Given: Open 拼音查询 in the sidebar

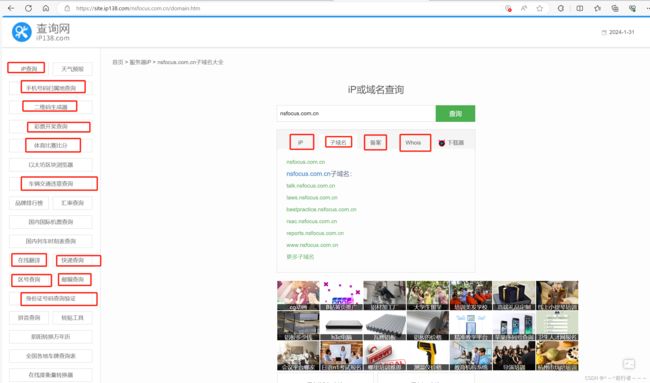Looking at the screenshot, I should tap(29, 318).
